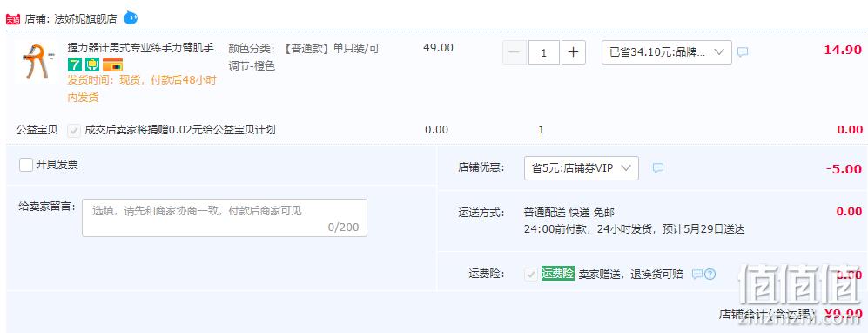868x333 pixels.
Task: Click the green 运费险 label badge
Action: 557,273
